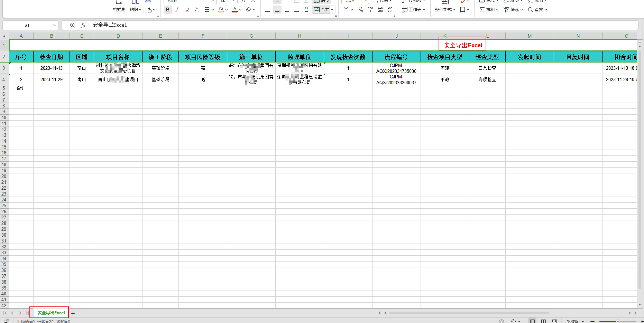644x323 pixels.
Task: Click the vertical scrollbar down arrow
Action: click(640, 305)
